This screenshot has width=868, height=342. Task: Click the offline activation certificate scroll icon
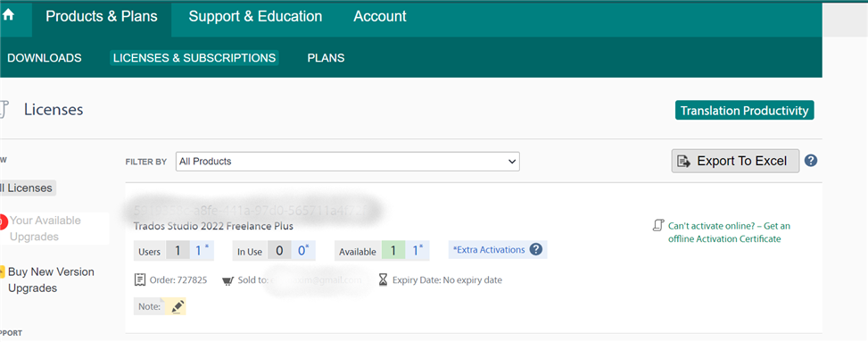[658, 225]
